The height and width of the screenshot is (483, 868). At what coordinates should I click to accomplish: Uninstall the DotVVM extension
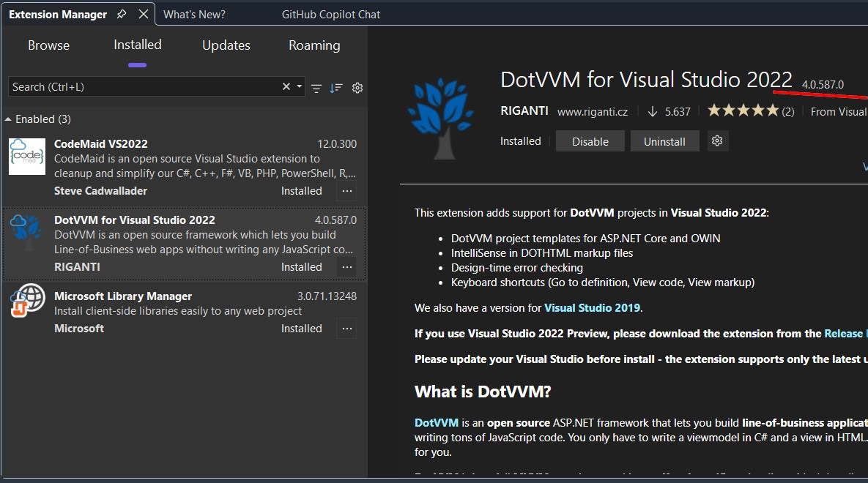[x=664, y=141]
